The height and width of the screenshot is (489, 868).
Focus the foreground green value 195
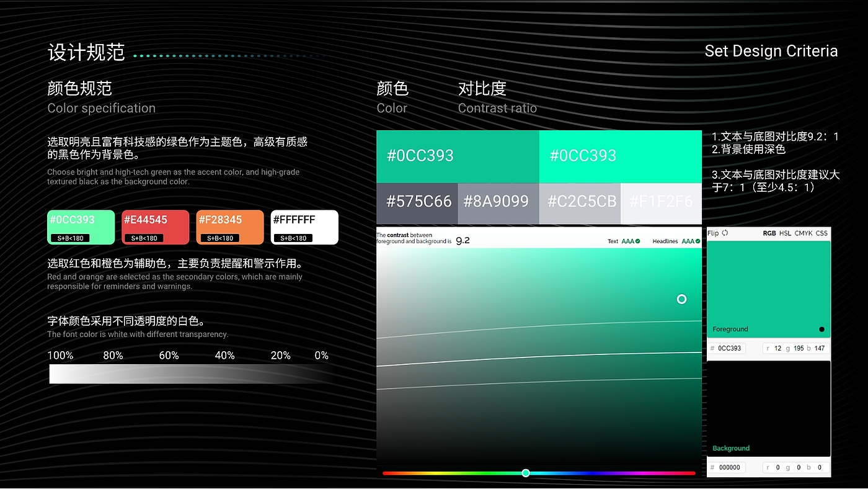click(799, 348)
